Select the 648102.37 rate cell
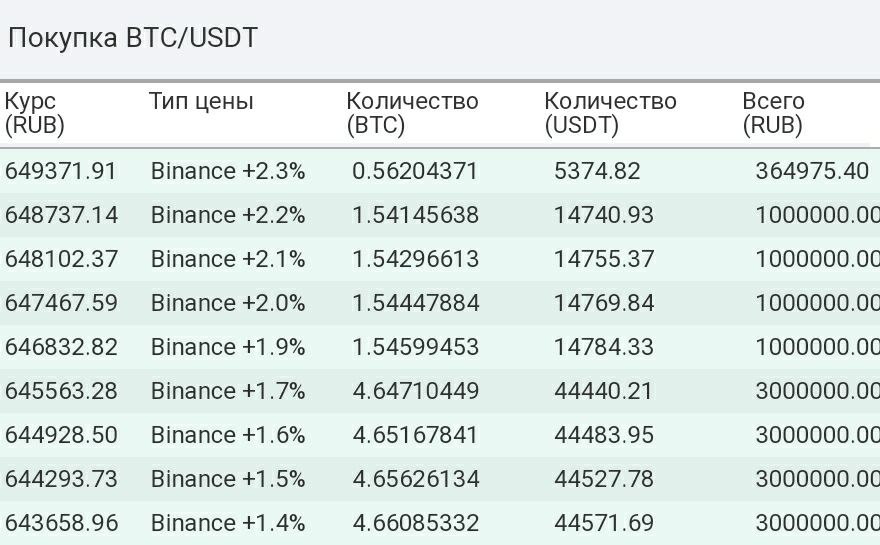880x545 pixels. point(62,259)
